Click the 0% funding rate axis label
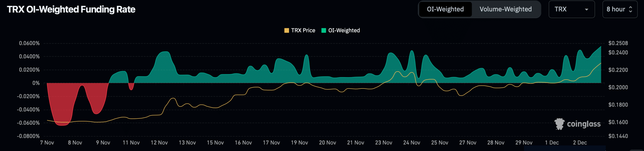 click(x=36, y=83)
